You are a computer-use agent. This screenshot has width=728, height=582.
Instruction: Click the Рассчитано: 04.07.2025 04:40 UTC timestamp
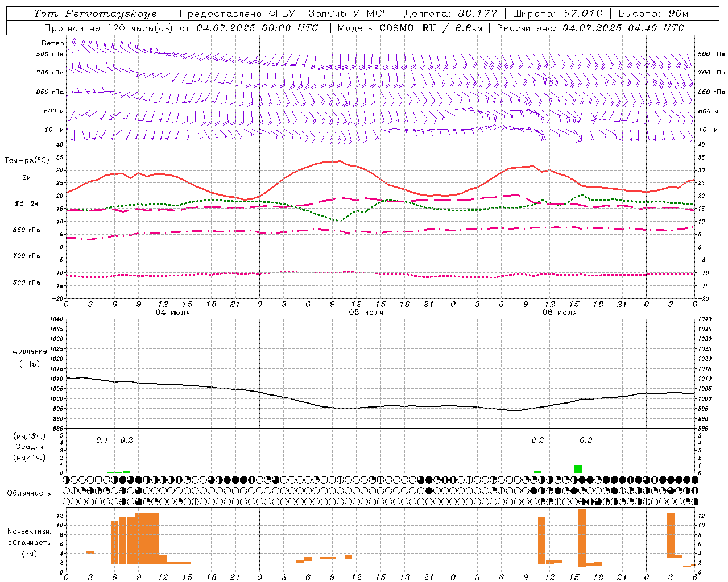click(590, 28)
